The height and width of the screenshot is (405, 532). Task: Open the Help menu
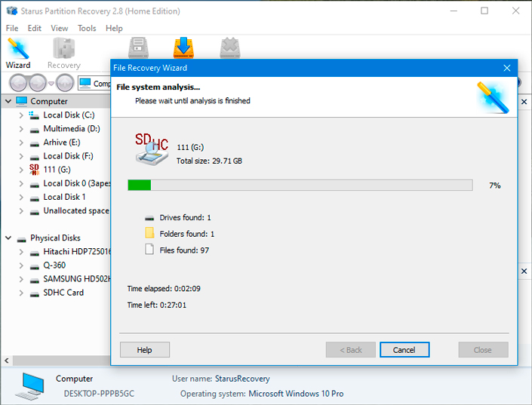pos(114,28)
